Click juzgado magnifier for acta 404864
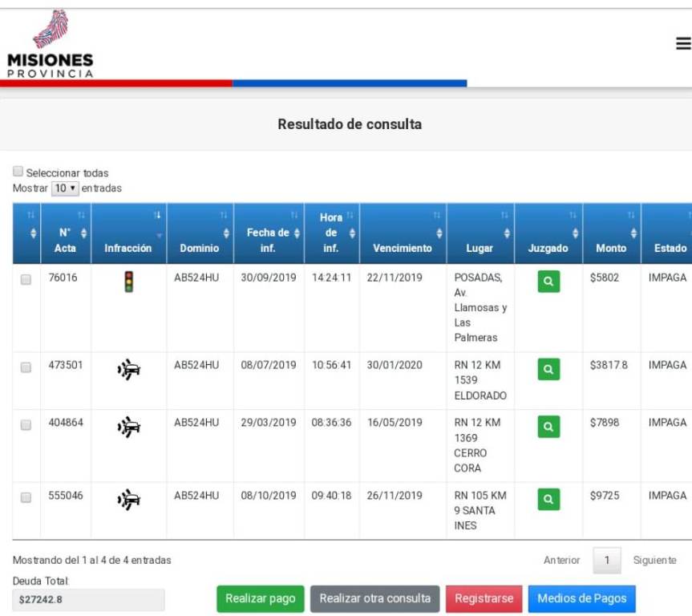This screenshot has height=616, width=692. pos(548,427)
